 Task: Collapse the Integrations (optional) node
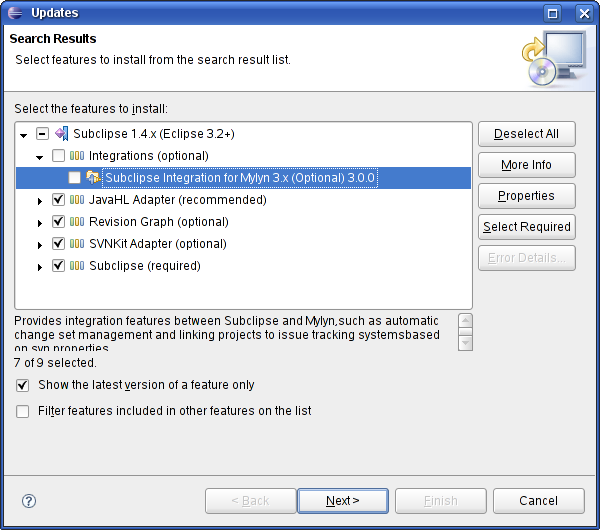(x=39, y=157)
